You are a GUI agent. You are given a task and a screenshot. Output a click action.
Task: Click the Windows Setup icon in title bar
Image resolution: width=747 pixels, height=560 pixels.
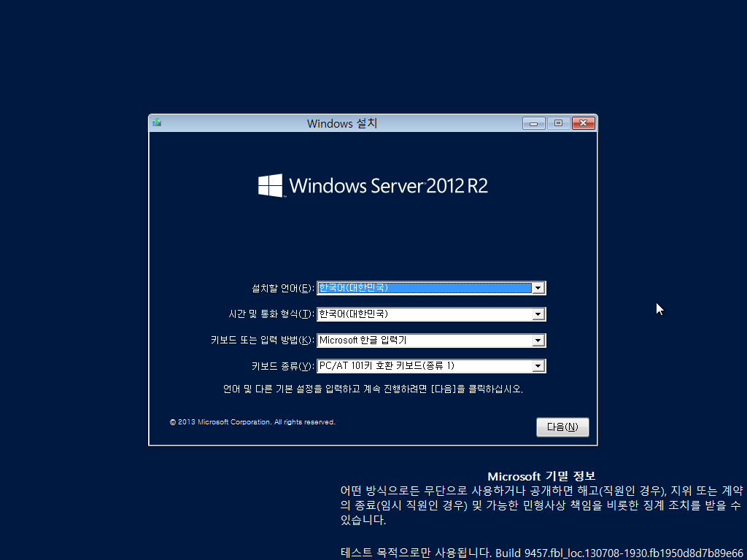[157, 122]
